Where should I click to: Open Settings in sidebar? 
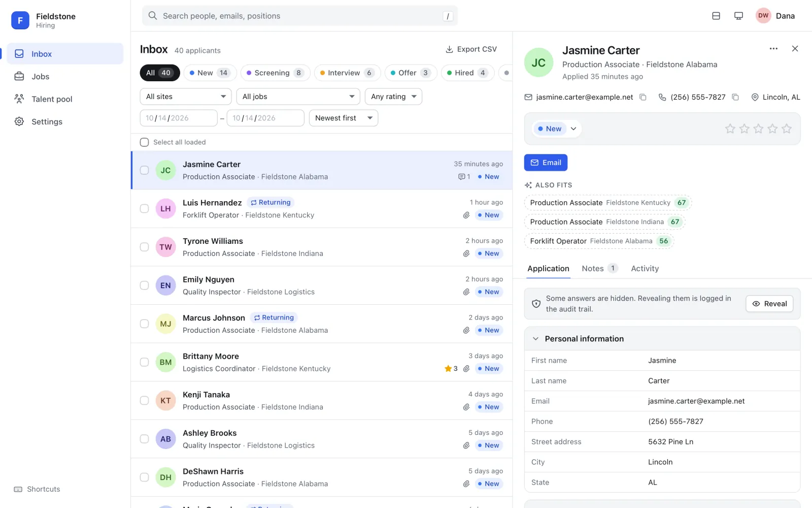(65, 121)
